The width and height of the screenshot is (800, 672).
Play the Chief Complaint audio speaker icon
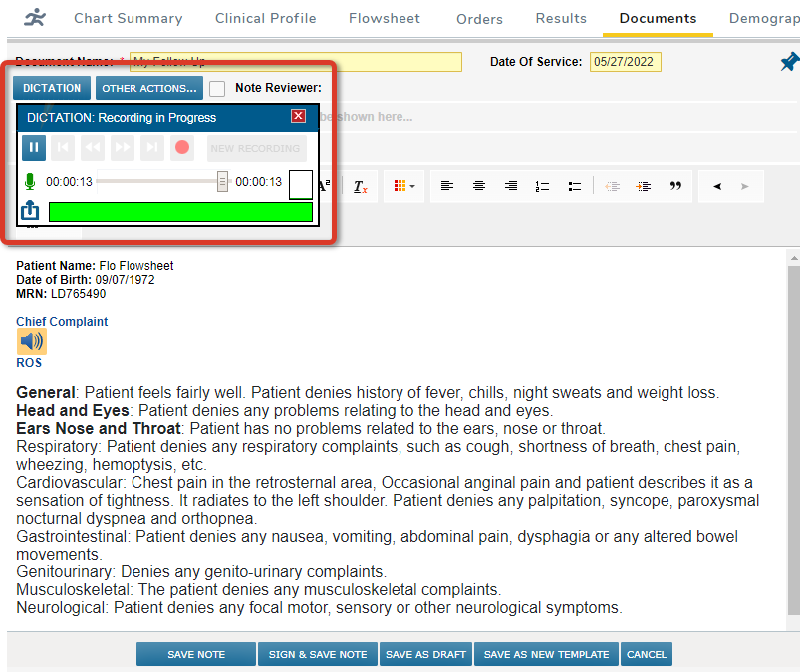point(31,340)
